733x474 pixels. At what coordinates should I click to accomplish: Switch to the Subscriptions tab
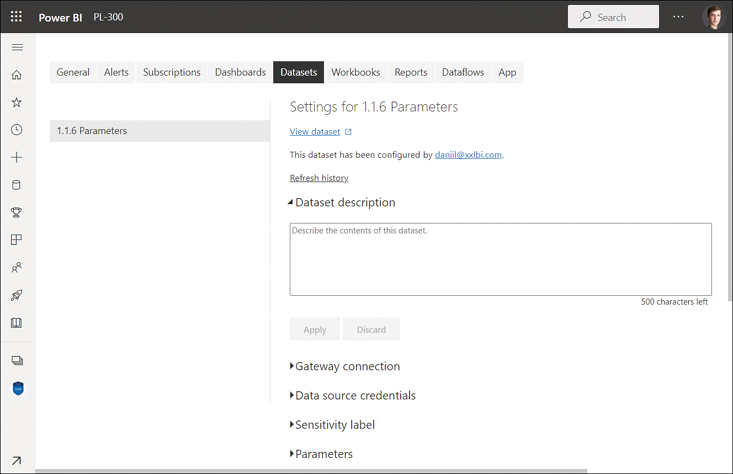click(x=172, y=72)
